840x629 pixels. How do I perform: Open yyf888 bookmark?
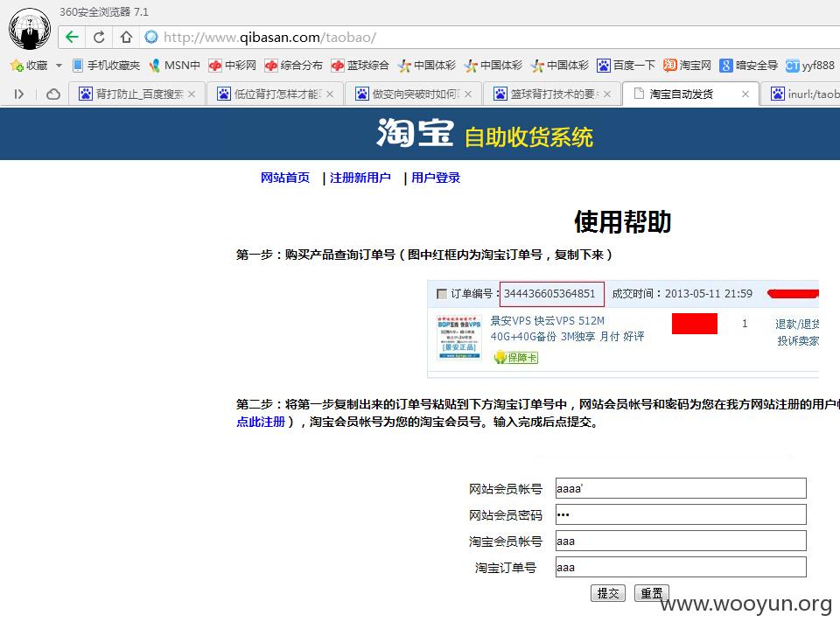[810, 66]
